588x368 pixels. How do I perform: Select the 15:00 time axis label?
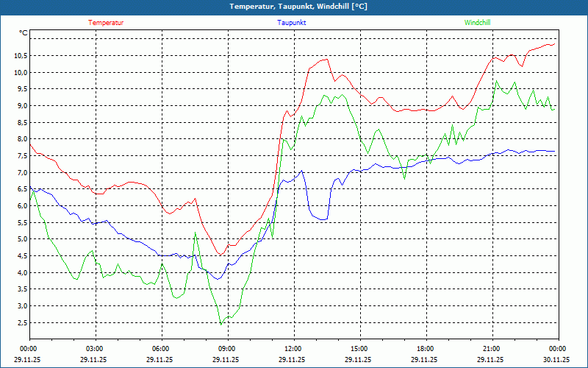point(359,349)
